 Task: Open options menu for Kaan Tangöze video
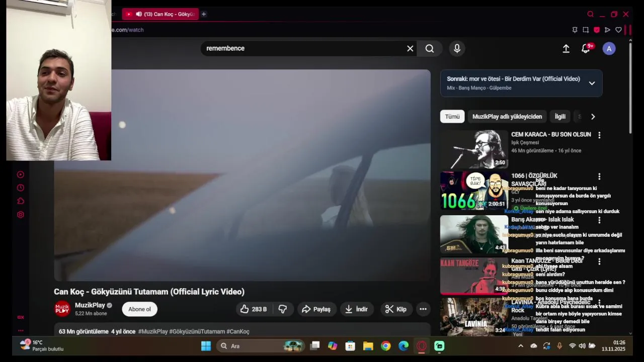(599, 261)
